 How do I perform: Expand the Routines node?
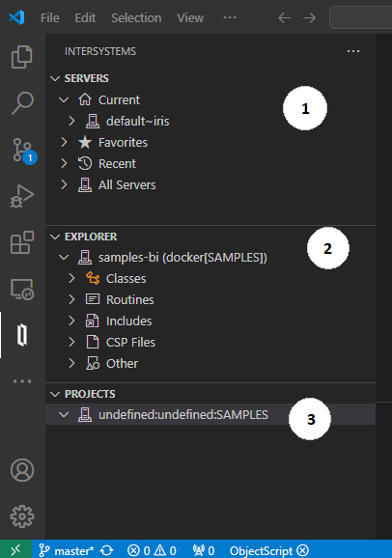point(71,299)
